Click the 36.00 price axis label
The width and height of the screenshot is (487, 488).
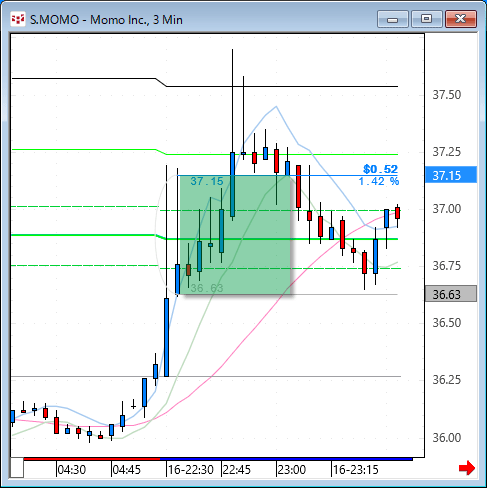[x=447, y=437]
